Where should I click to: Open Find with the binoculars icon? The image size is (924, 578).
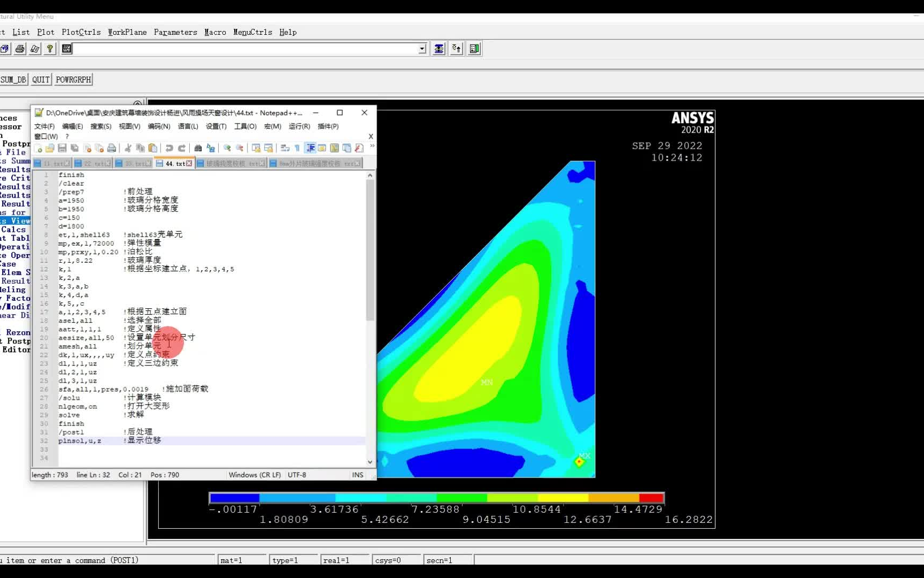[198, 148]
